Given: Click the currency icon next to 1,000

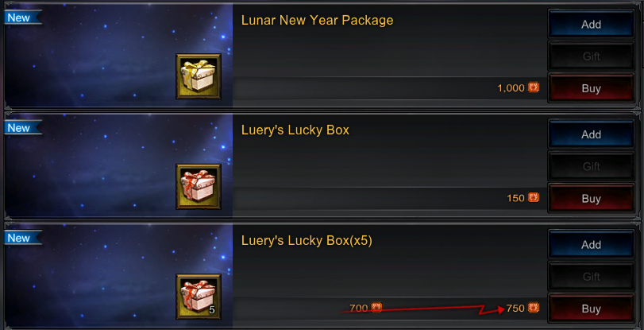Looking at the screenshot, I should coord(533,87).
